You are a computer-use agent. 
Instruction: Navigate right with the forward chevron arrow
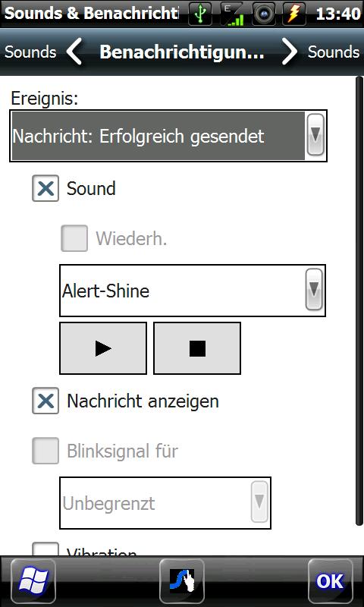(x=290, y=52)
